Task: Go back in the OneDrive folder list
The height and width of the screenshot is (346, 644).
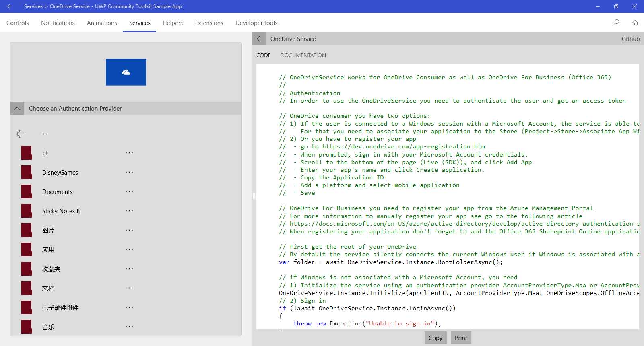Action: (x=20, y=134)
